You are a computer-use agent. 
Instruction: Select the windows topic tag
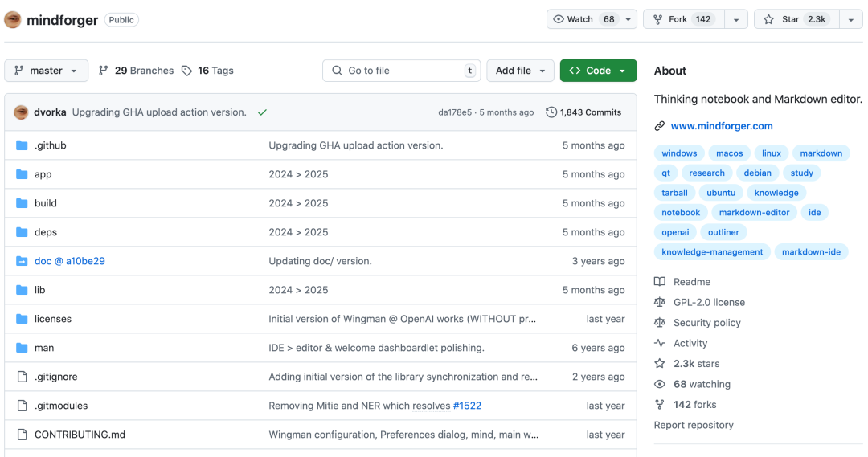pyautogui.click(x=679, y=153)
